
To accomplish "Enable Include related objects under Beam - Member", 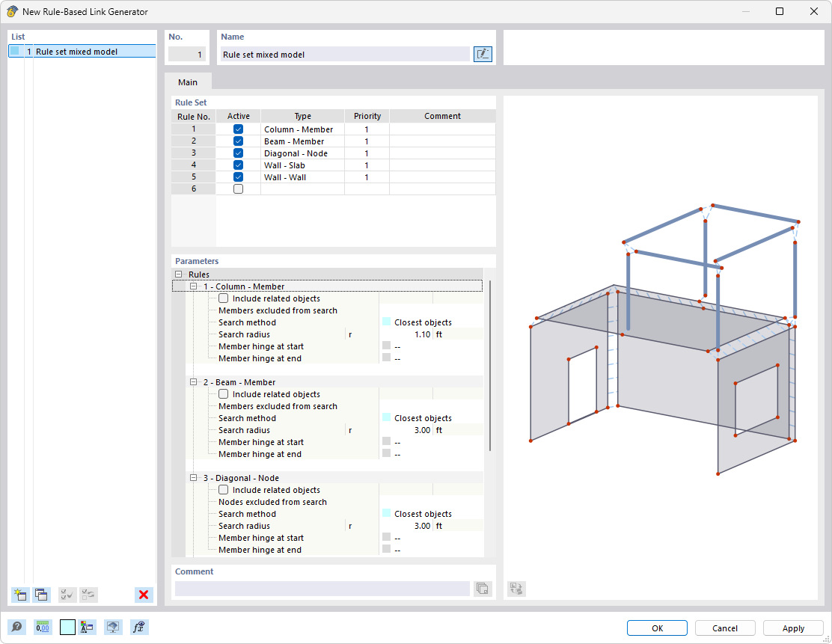I will coord(224,394).
